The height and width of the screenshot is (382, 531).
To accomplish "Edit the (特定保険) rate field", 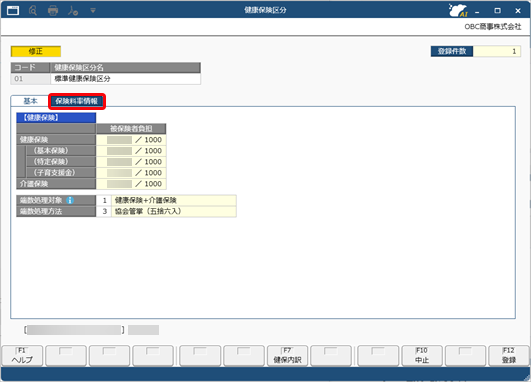I will tap(131, 162).
